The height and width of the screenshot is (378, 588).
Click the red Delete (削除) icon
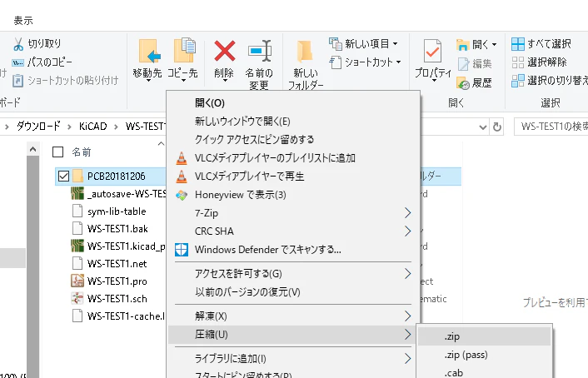[224, 51]
